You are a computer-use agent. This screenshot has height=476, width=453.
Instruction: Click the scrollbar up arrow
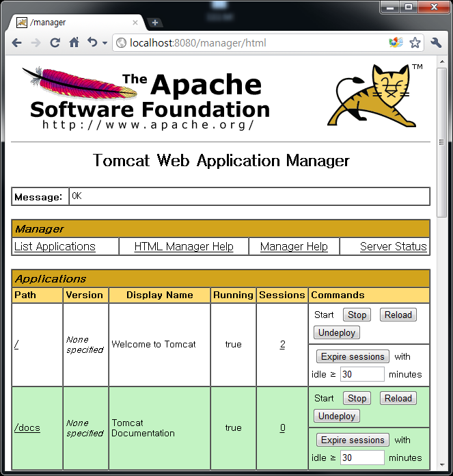tap(442, 62)
